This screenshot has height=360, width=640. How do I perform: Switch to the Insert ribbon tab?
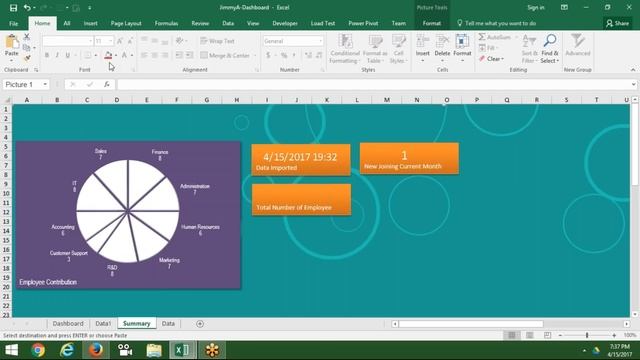tap(91, 23)
